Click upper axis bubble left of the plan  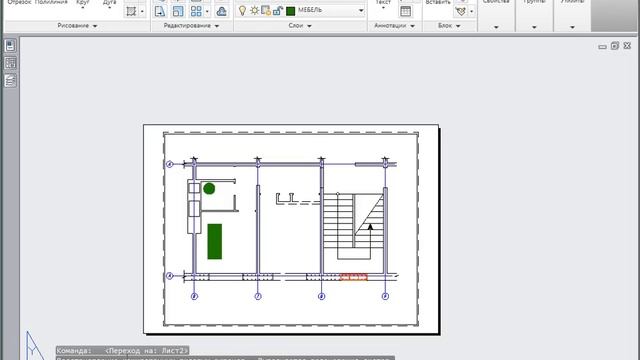tap(170, 164)
